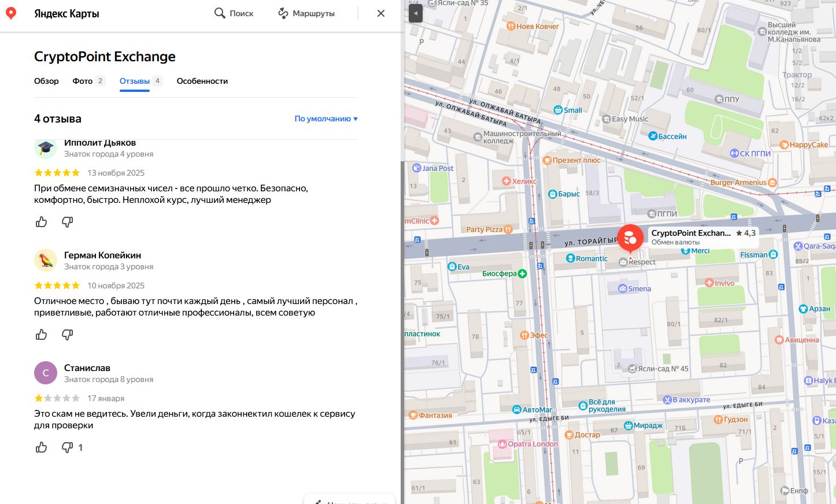Switch to the Фото tab
Screen dimensions: 836x504
(x=88, y=81)
